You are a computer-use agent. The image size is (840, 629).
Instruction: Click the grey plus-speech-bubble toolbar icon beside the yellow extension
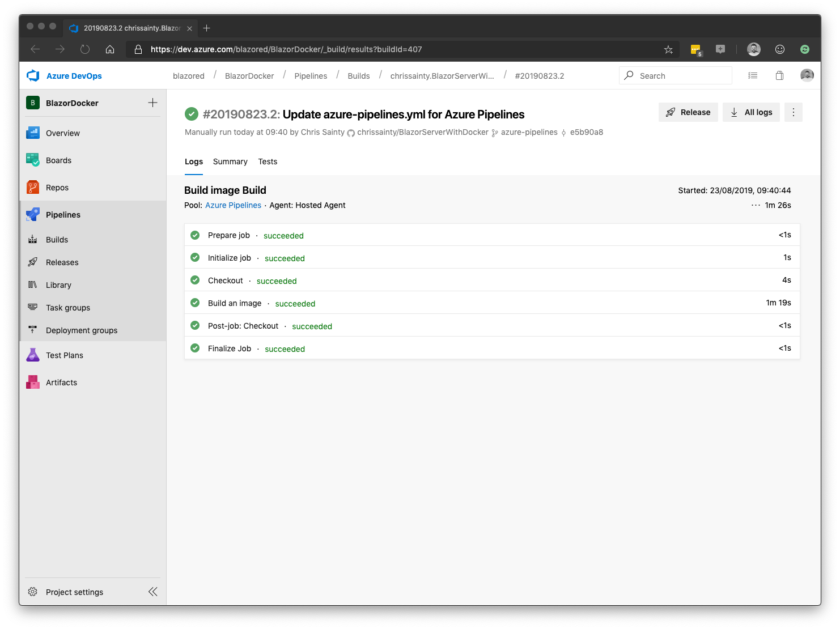[x=720, y=49]
